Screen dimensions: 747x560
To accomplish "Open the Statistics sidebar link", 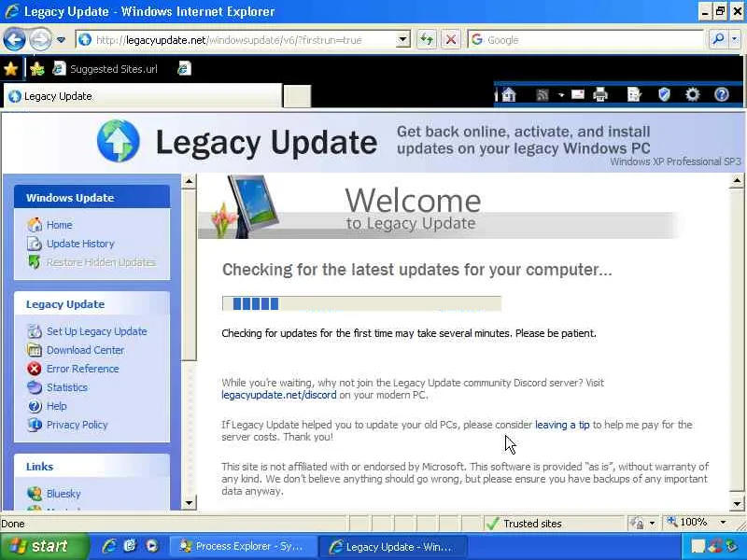I will tap(67, 387).
